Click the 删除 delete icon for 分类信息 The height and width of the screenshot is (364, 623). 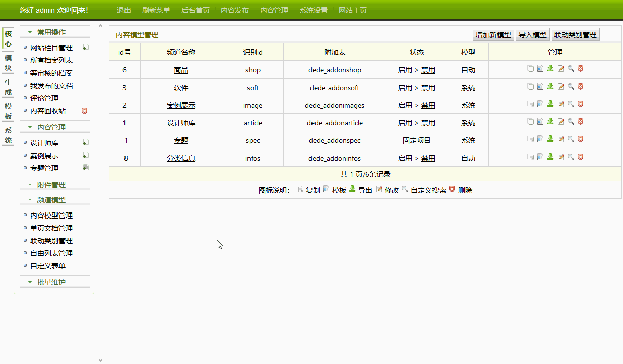(x=581, y=157)
